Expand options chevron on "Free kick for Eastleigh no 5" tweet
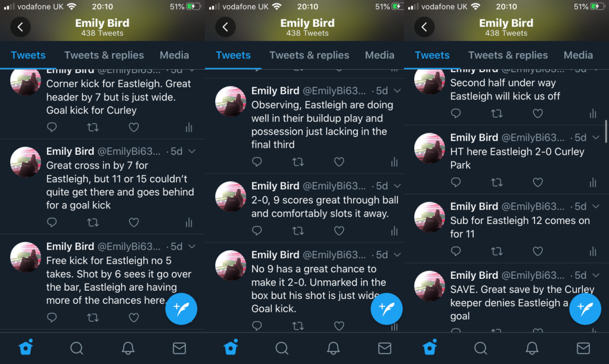 [192, 247]
